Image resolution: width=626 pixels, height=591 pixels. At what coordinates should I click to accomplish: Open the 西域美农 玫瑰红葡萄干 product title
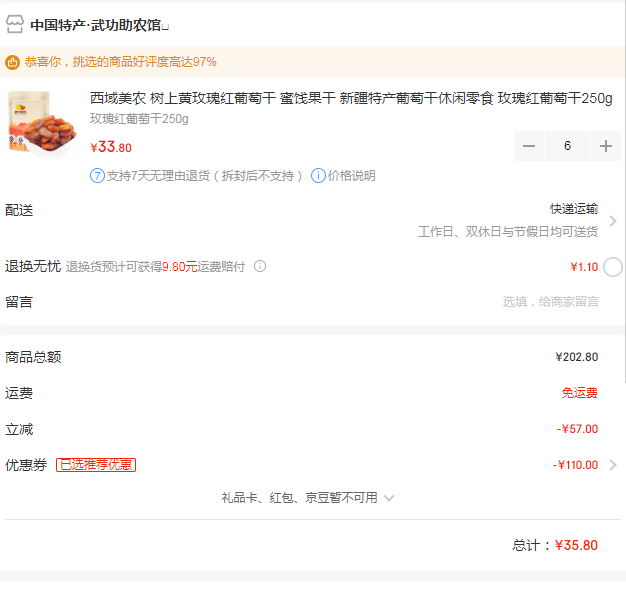tap(351, 98)
